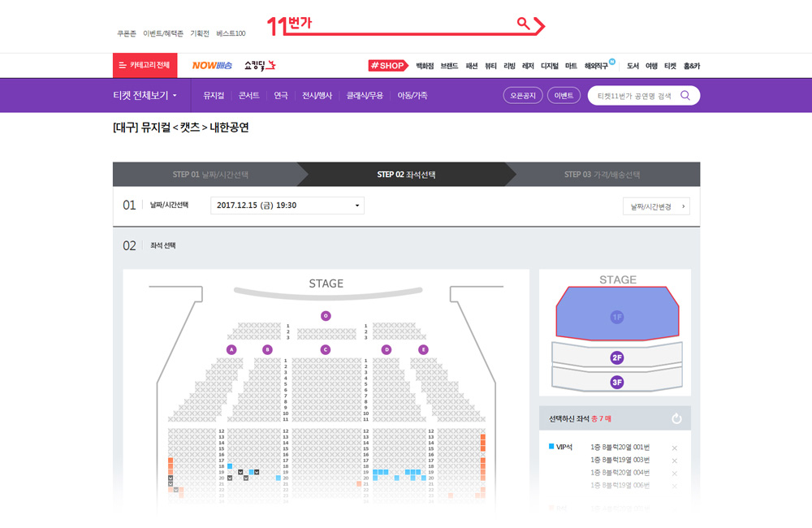Open the 콘서트 tab in ticket menu

248,95
